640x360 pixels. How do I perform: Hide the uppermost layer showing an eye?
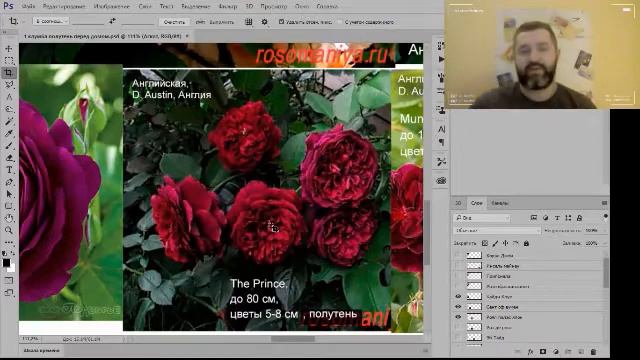tap(458, 297)
